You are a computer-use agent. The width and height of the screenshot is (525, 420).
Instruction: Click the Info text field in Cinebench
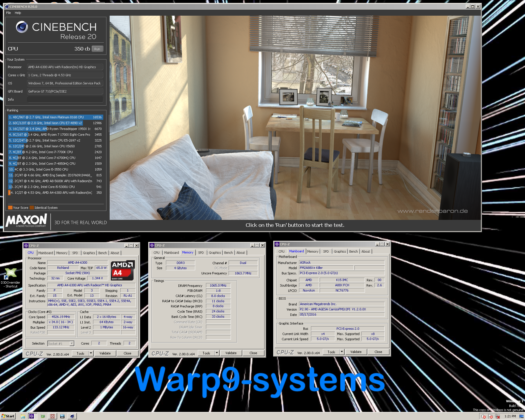coord(65,99)
